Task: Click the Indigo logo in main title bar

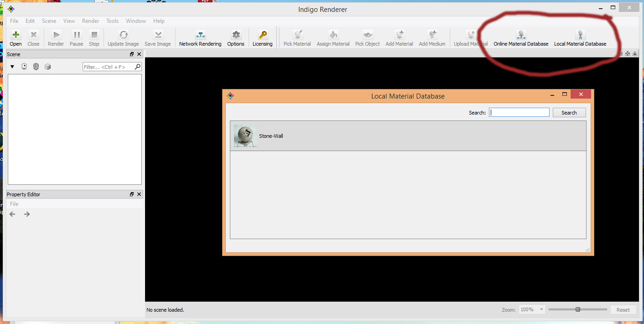Action: [x=11, y=9]
